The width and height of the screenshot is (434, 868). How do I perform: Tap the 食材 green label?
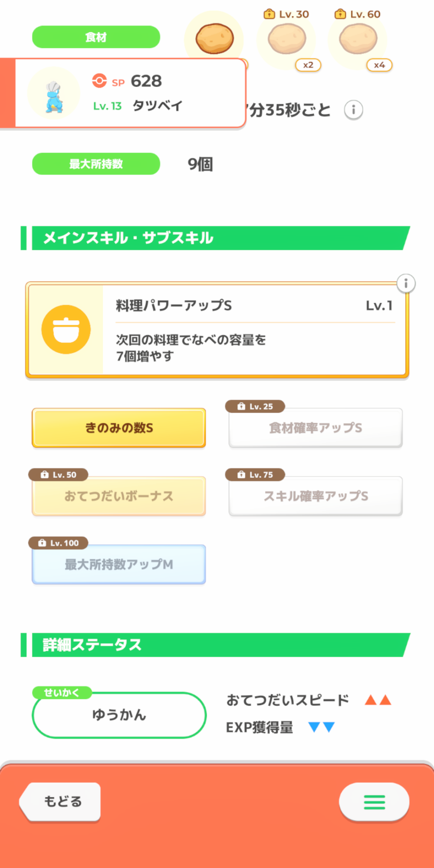96,37
